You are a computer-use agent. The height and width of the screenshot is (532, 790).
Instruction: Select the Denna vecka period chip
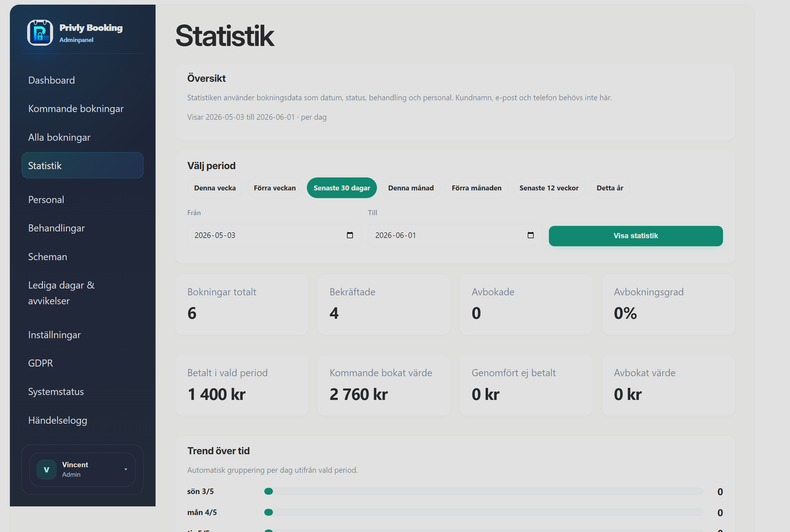(215, 188)
